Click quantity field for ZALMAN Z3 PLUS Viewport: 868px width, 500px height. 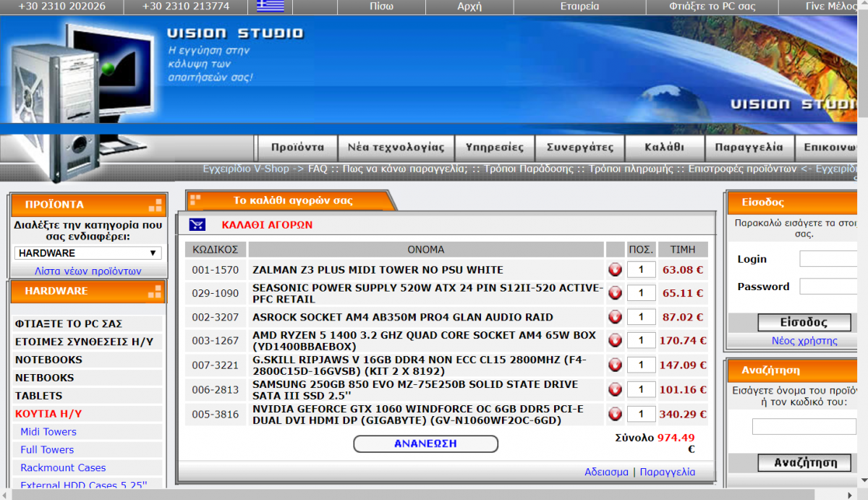(x=641, y=270)
